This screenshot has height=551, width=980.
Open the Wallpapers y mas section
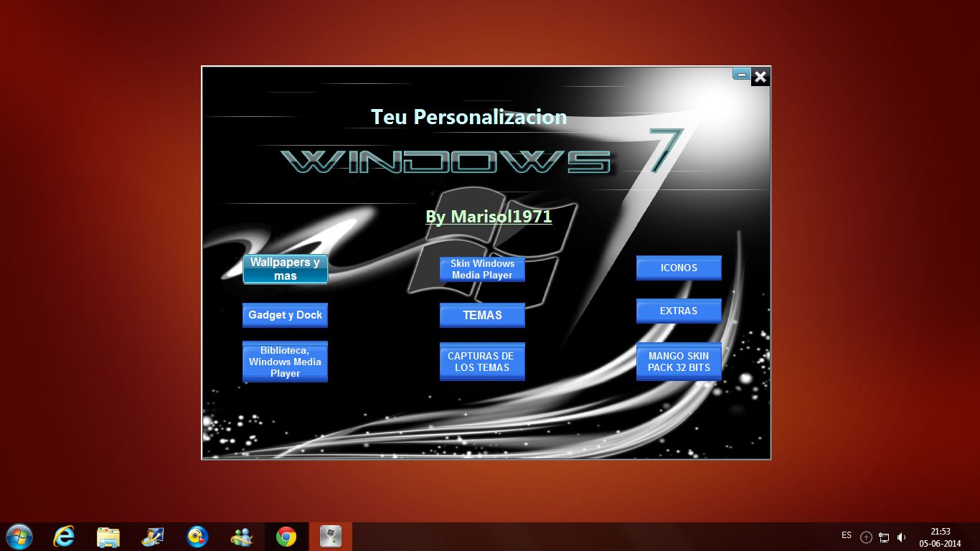coord(286,269)
